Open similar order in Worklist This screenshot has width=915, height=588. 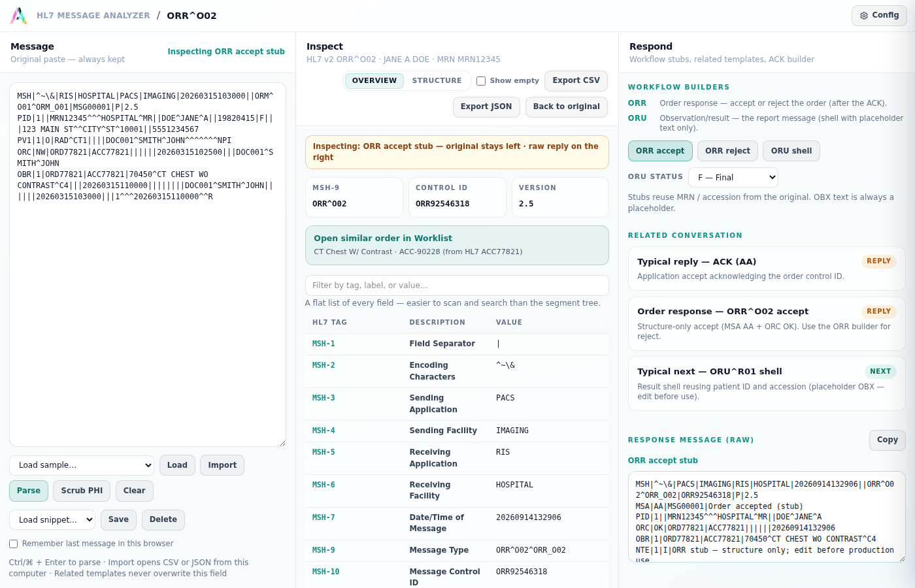click(457, 245)
